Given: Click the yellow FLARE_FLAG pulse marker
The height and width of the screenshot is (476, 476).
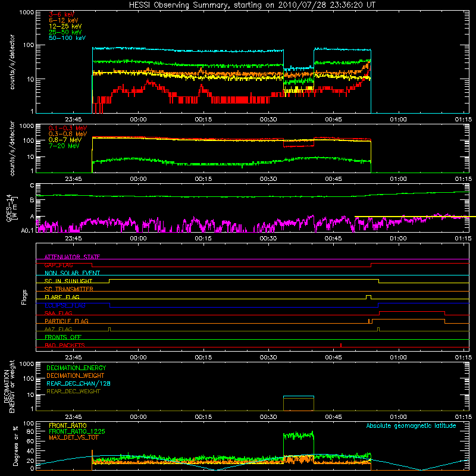Looking at the screenshot, I should [368, 297].
